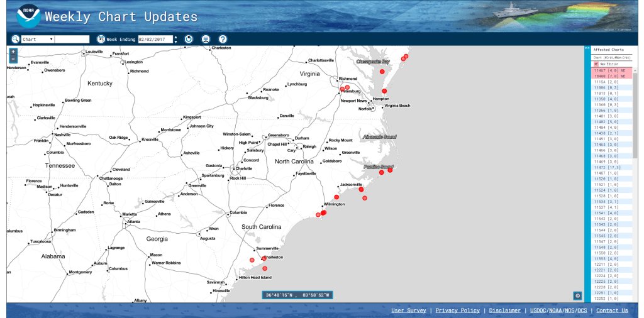This screenshot has height=318, width=644.
Task: Click the calendar icon beside Week Ending
Action: 101,39
